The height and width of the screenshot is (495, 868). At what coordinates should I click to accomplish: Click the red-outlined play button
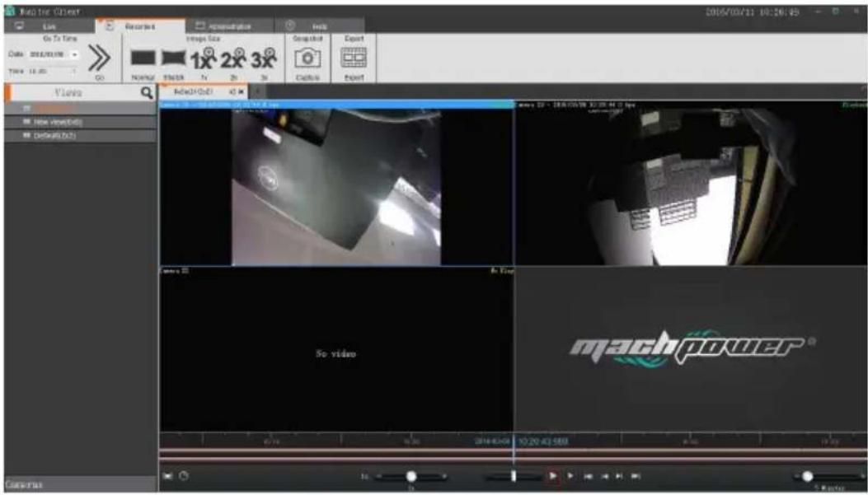tap(552, 476)
